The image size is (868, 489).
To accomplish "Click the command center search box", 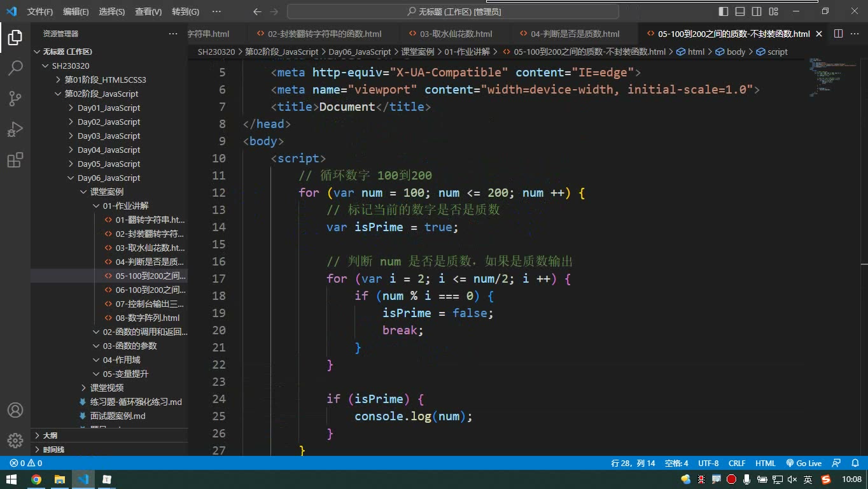I will point(453,11).
